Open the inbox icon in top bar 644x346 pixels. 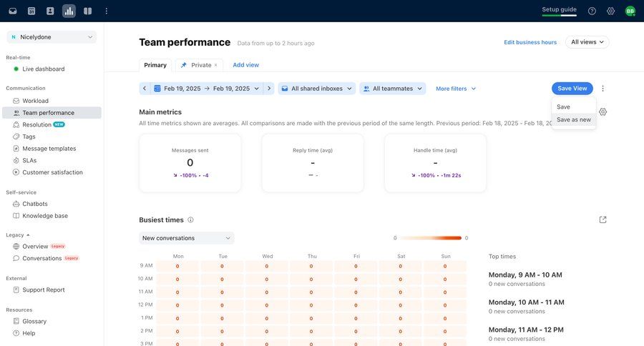point(13,11)
